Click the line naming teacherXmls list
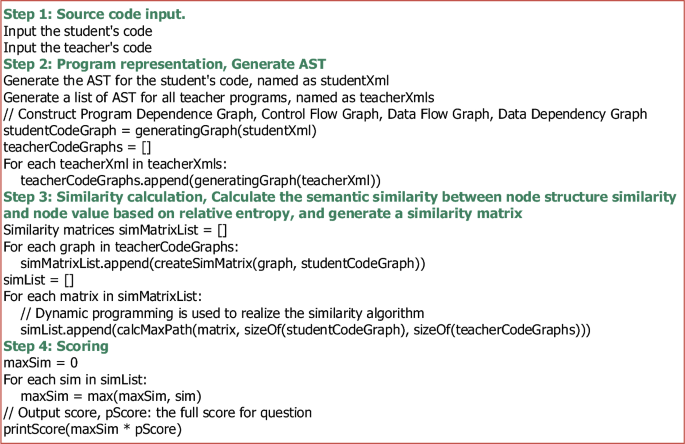 pos(219,97)
